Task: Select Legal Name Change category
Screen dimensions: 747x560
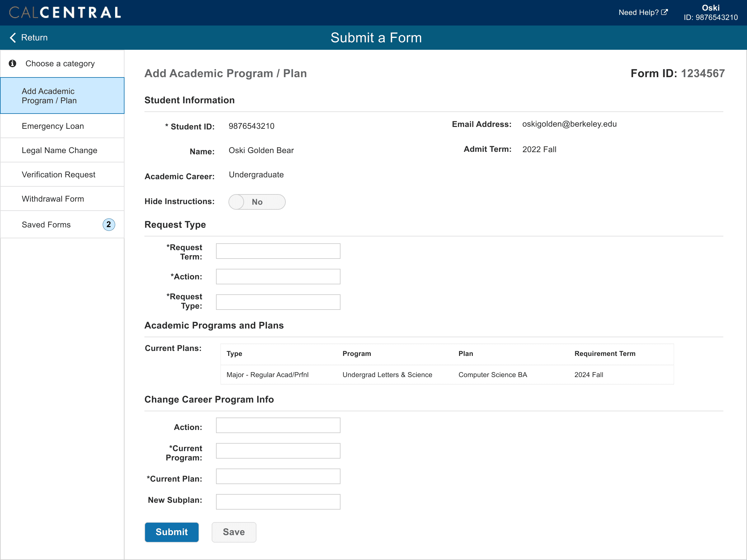Action: pos(59,150)
